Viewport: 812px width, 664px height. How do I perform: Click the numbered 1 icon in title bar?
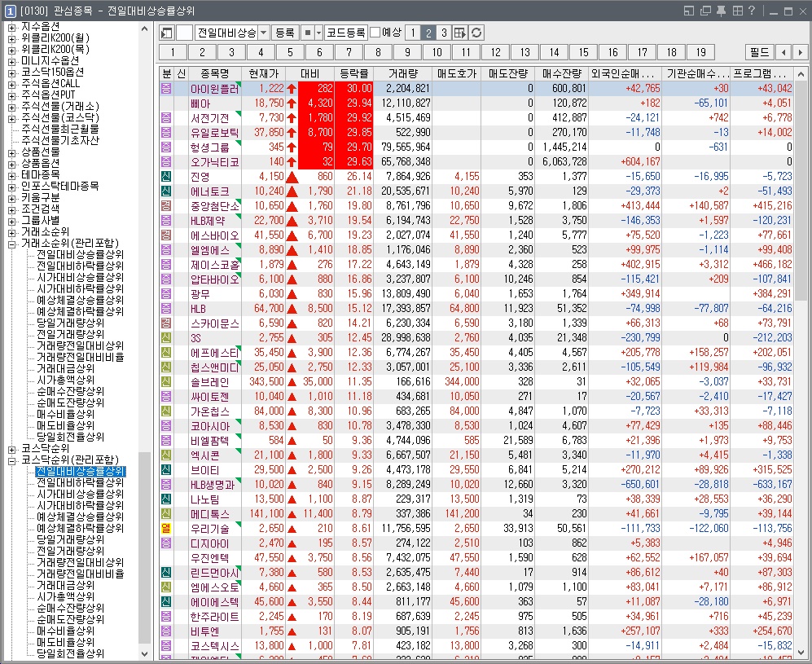click(x=11, y=11)
